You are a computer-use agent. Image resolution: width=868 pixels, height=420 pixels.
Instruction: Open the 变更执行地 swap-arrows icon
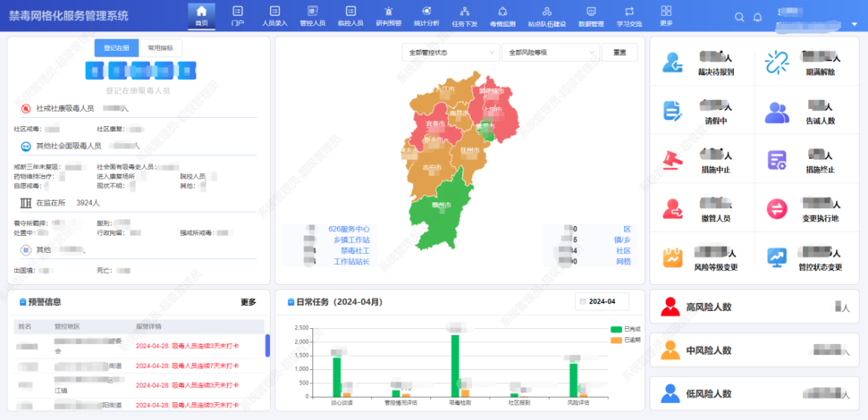[x=777, y=209]
